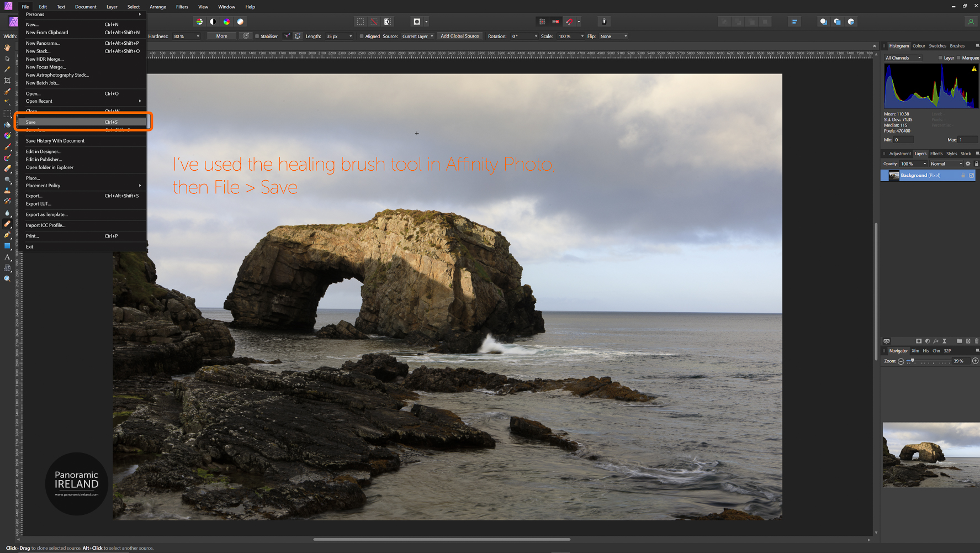980x553 pixels.
Task: Click the Zoom in plus icon in Navigator
Action: coord(976,361)
